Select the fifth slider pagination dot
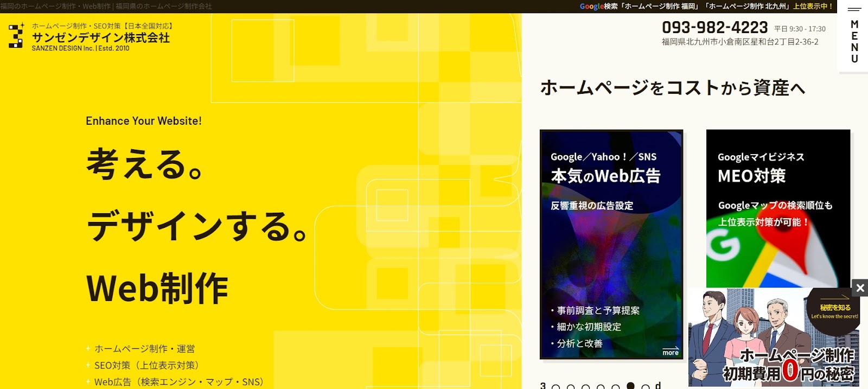Image resolution: width=868 pixels, height=389 pixels. coord(616,387)
